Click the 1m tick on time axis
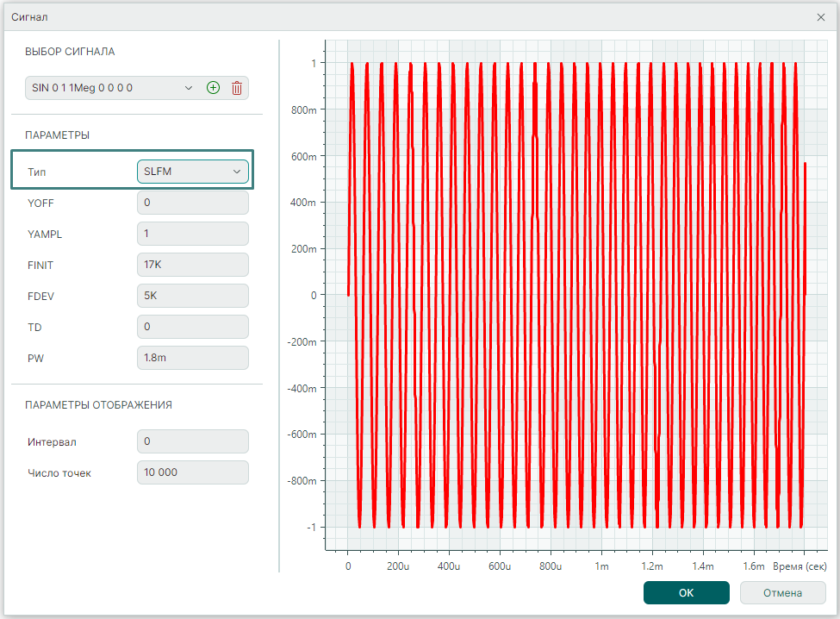Viewport: 840px width, 619px height. tap(601, 566)
